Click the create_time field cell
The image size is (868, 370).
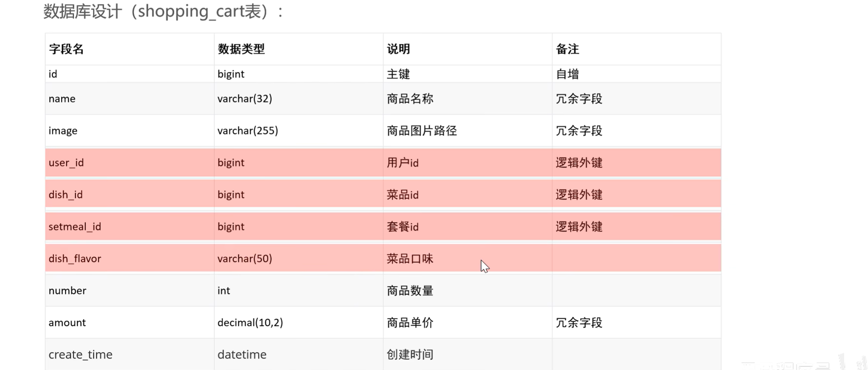pyautogui.click(x=129, y=354)
